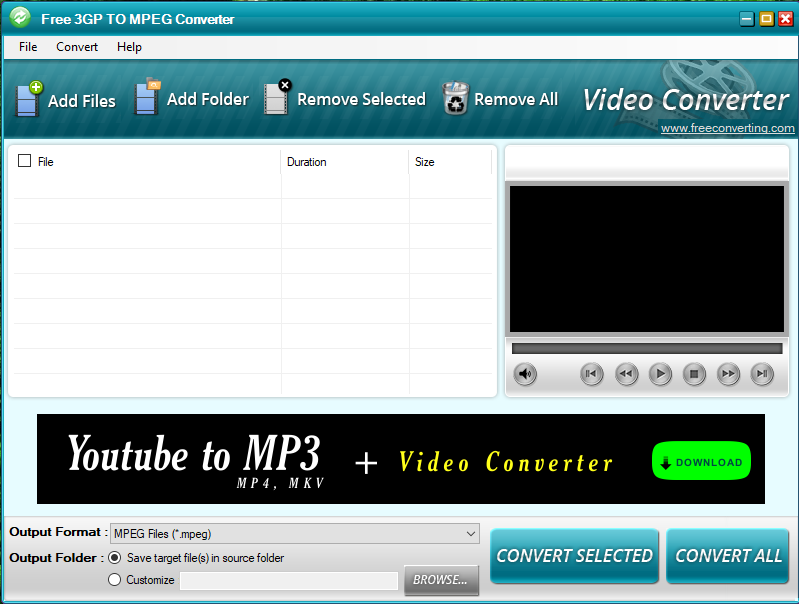Click the video seek progress bar
Viewport: 799px width, 604px height.
coord(647,349)
